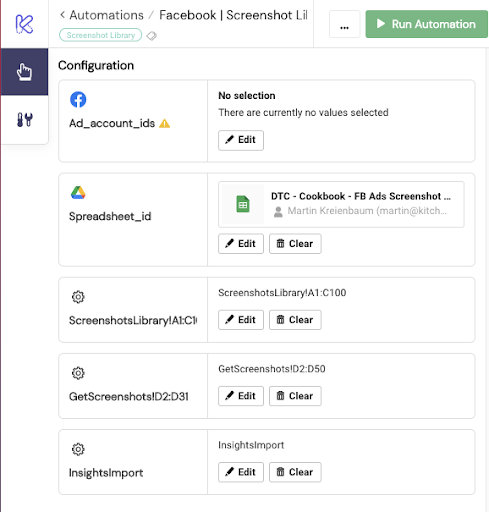Click the Facebook | Screenshot Library title
Viewport: 489px width, 512px height.
[x=233, y=15]
